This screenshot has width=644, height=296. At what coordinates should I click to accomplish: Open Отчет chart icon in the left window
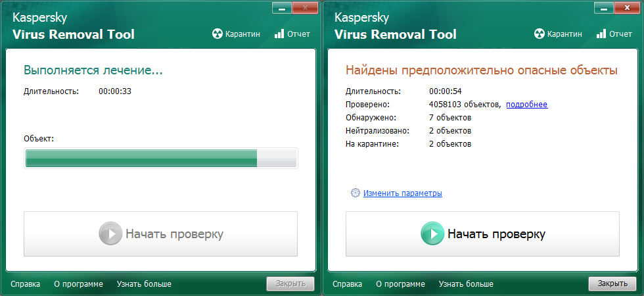tap(279, 34)
